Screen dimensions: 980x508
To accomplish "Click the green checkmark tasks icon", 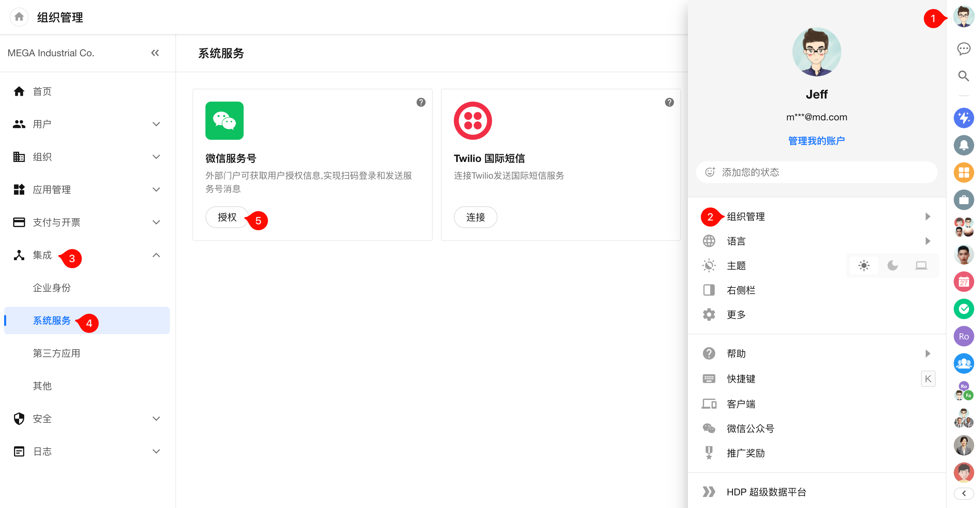I will [x=963, y=309].
